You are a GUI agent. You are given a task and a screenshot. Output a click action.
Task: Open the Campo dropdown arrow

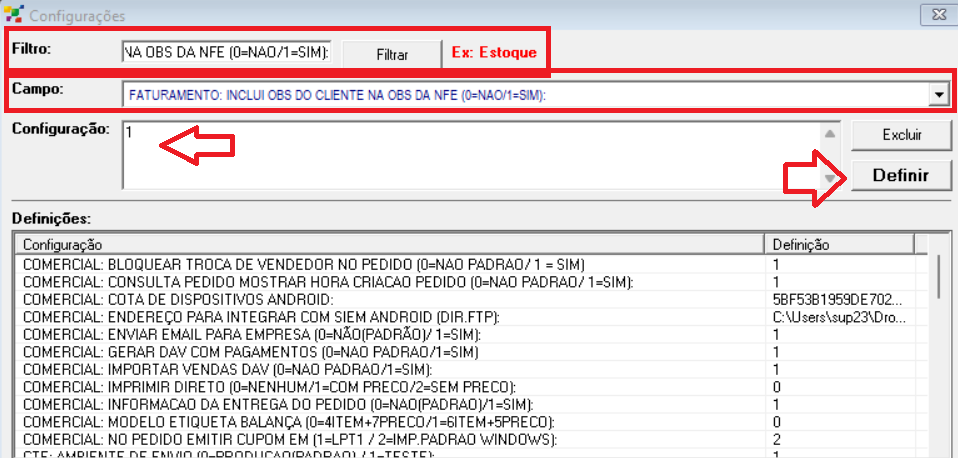click(x=937, y=94)
